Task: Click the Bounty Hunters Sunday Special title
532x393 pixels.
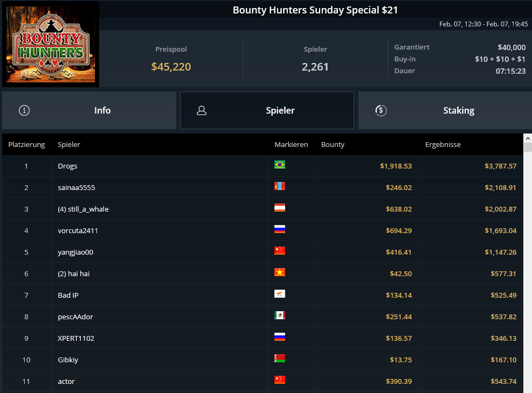Action: point(315,10)
